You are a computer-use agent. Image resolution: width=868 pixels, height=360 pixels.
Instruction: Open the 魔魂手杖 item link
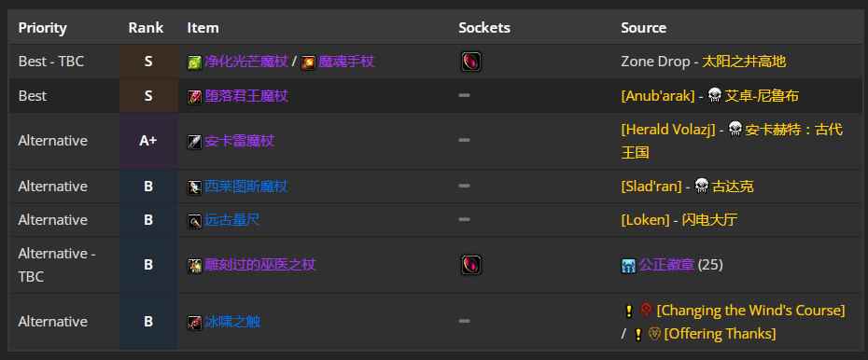[x=346, y=62]
